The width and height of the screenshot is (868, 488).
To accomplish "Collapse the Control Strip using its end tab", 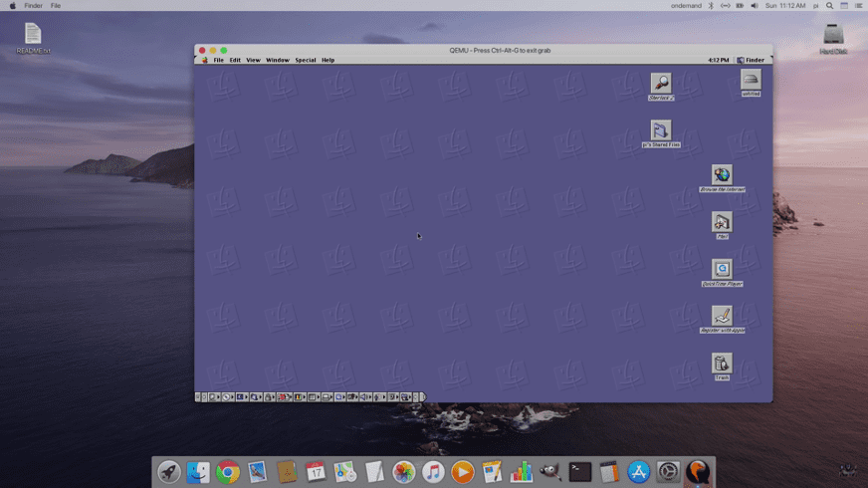I will (422, 397).
